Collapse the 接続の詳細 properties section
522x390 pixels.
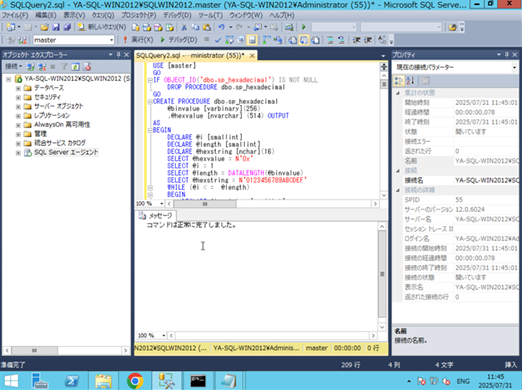point(398,190)
